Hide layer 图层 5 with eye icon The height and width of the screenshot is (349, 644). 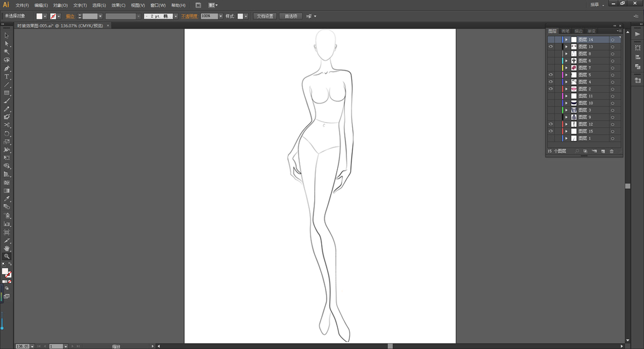click(x=551, y=75)
